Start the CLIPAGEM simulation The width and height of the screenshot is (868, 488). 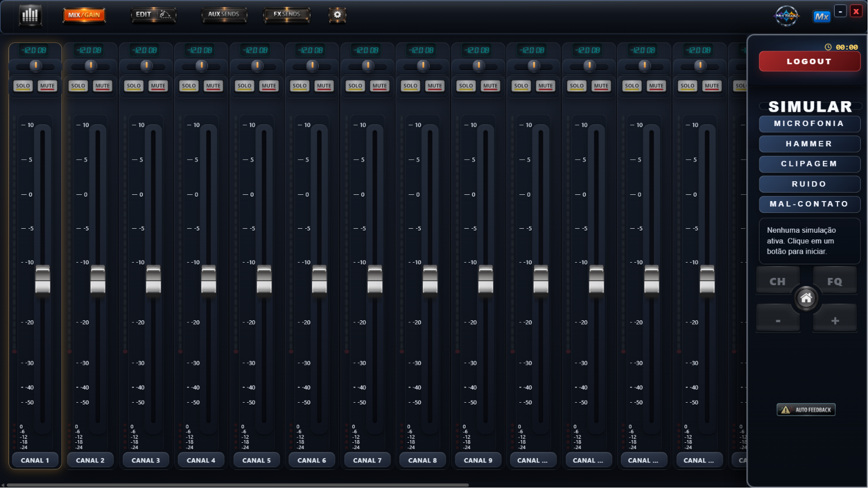[809, 164]
